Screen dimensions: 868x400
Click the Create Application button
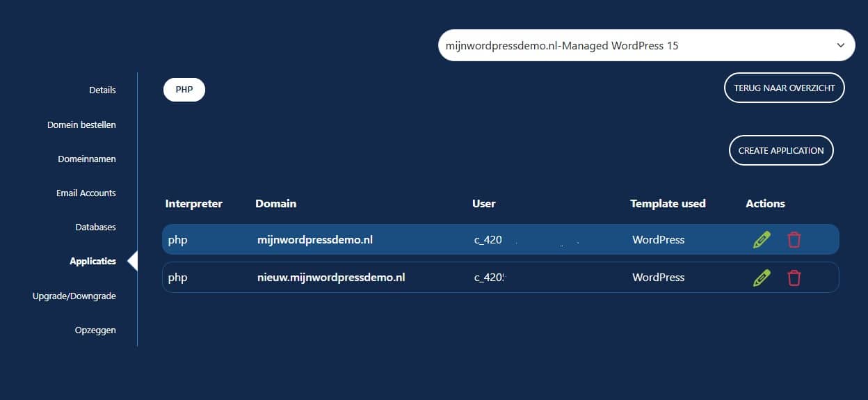[x=780, y=150]
